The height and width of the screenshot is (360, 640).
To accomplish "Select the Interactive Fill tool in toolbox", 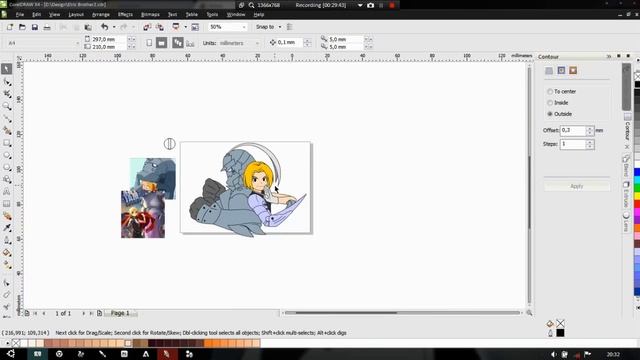I will 7,265.
